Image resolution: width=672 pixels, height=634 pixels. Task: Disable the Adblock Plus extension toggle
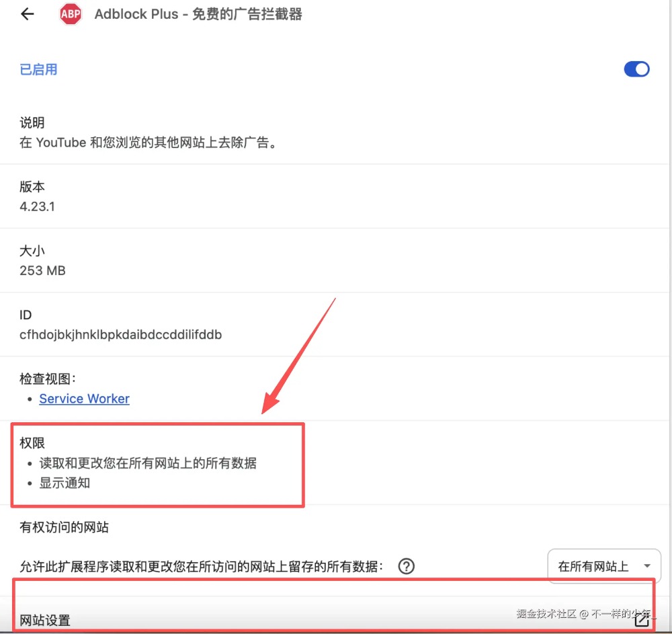click(636, 69)
